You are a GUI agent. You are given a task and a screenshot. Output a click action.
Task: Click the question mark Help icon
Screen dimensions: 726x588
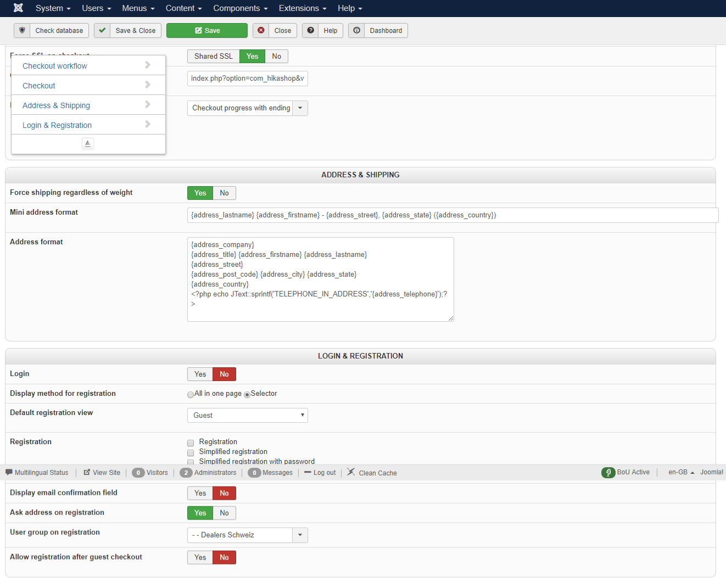click(310, 31)
